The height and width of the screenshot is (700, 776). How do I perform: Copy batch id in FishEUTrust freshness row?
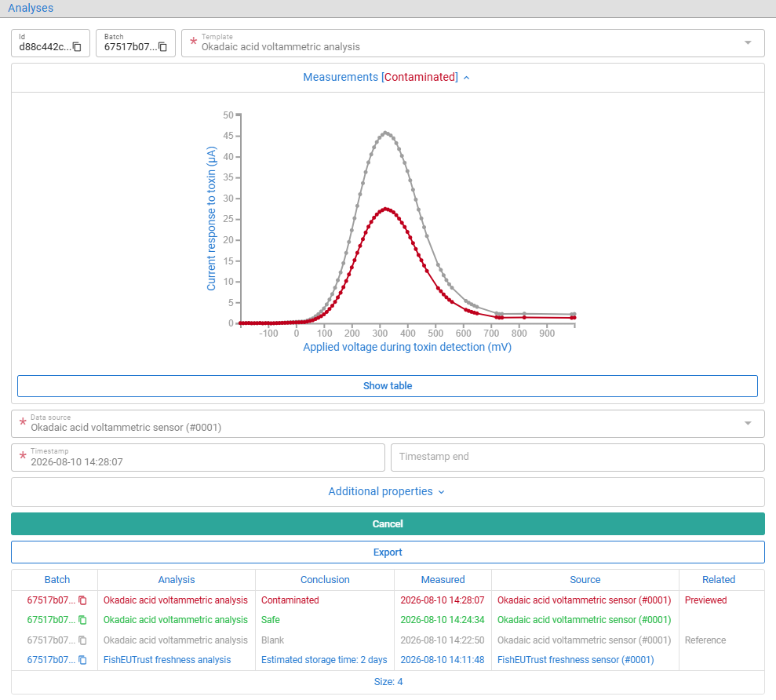click(x=82, y=660)
